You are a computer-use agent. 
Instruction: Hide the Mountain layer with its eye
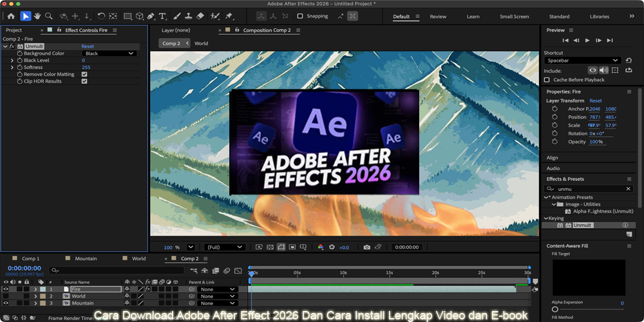(6, 303)
